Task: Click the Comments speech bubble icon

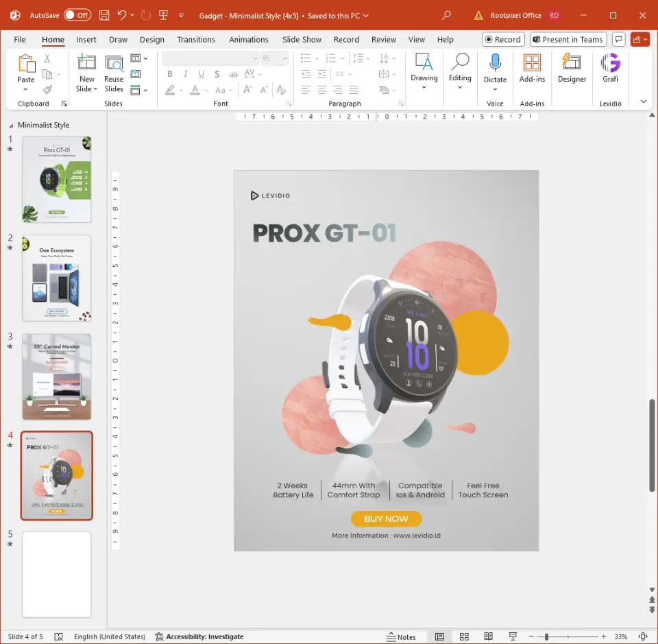Action: click(x=618, y=40)
